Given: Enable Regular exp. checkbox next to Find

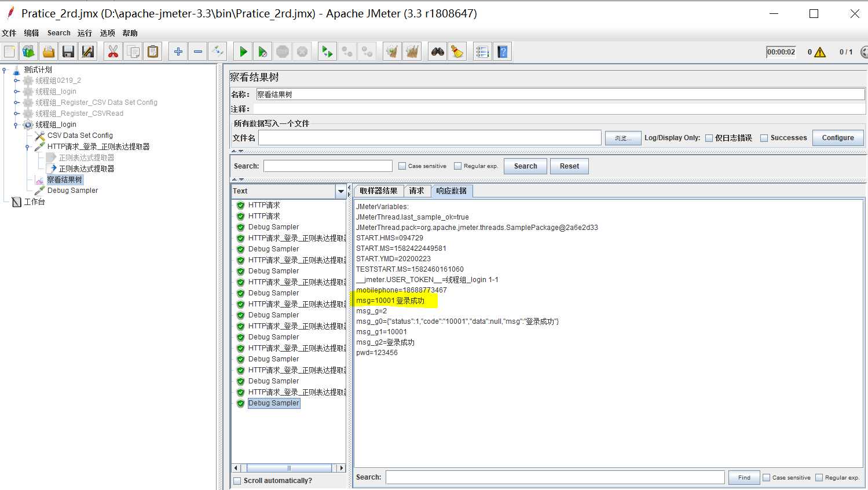Looking at the screenshot, I should [x=819, y=478].
